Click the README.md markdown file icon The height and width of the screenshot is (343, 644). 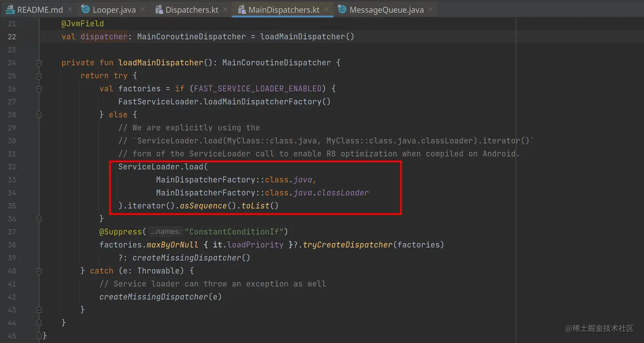click(x=10, y=9)
